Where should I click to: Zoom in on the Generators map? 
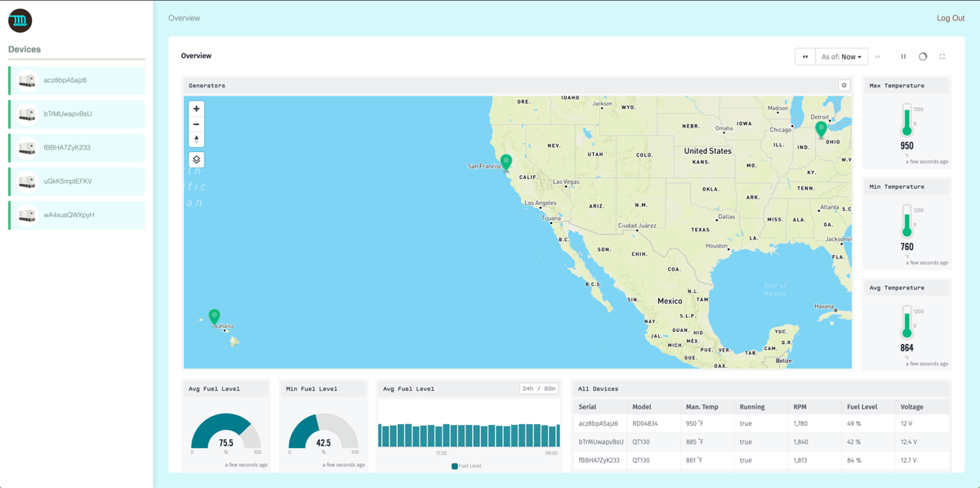[196, 109]
